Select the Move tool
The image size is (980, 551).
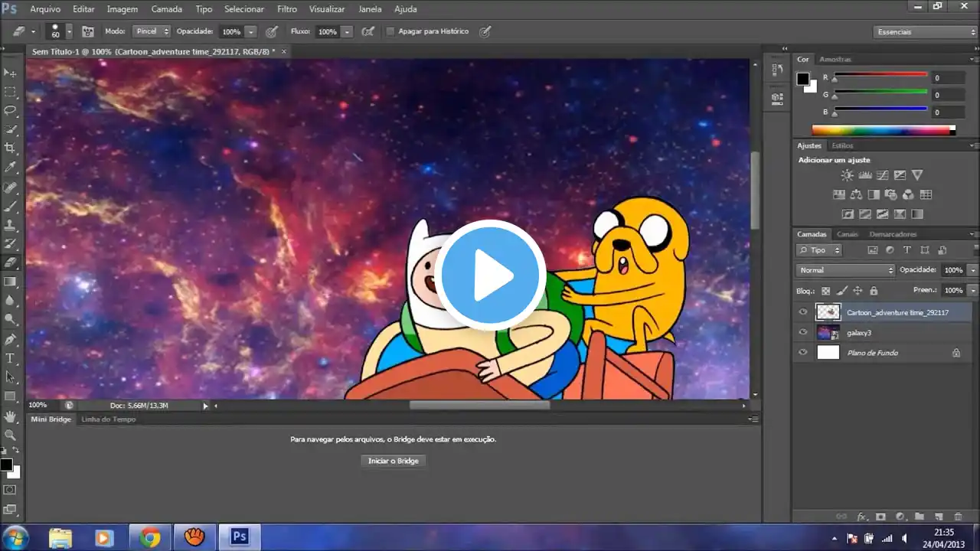click(x=11, y=73)
